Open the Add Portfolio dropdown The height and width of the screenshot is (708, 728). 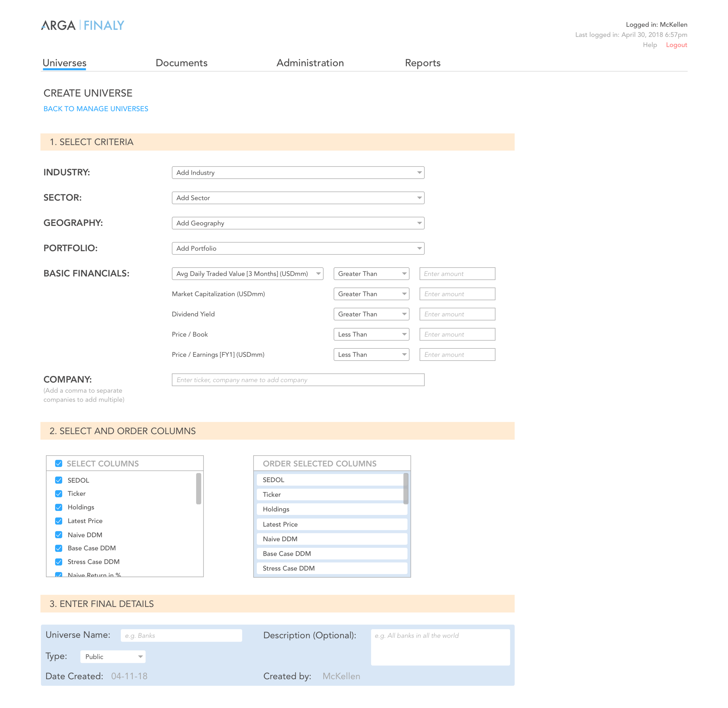point(298,248)
